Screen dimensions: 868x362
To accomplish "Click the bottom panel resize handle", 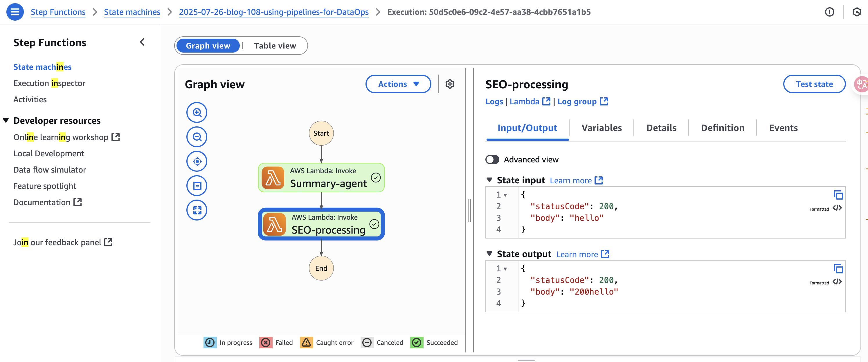I will (526, 360).
